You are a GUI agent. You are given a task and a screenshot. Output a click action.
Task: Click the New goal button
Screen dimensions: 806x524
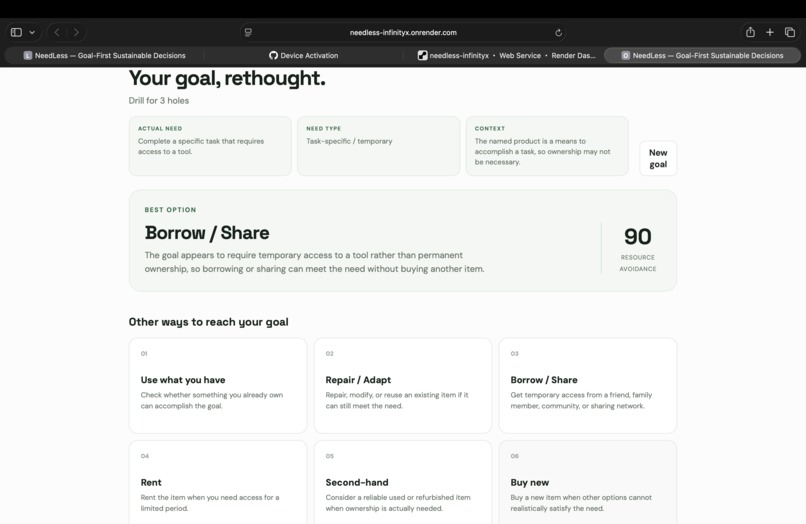click(x=658, y=158)
